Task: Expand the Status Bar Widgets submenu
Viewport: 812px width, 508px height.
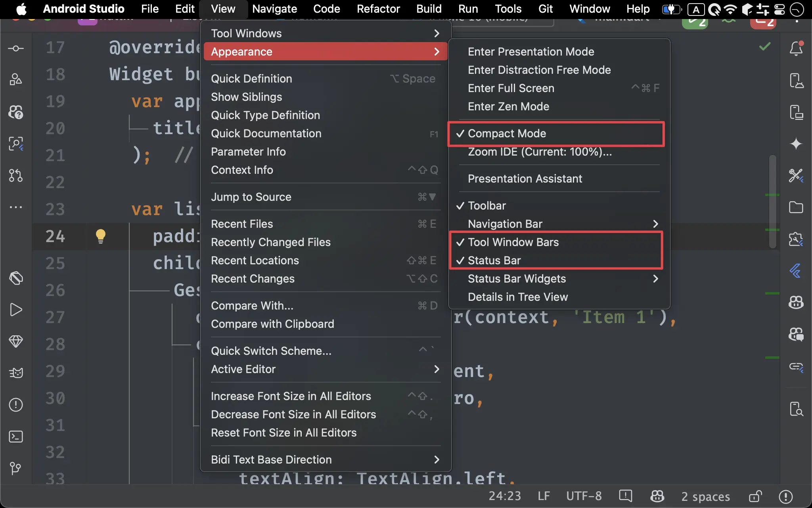Action: 559,279
